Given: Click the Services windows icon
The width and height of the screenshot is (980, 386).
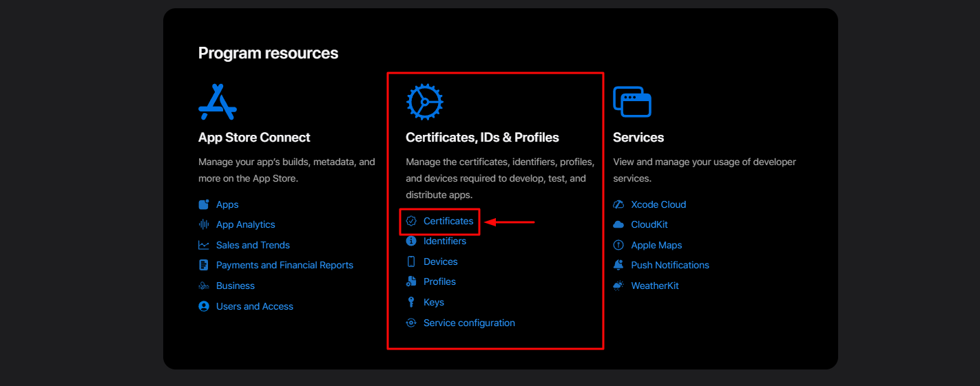Looking at the screenshot, I should point(632,102).
